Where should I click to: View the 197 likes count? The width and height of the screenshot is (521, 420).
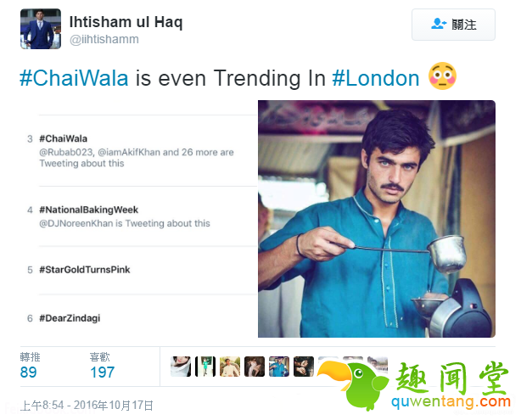tap(103, 372)
